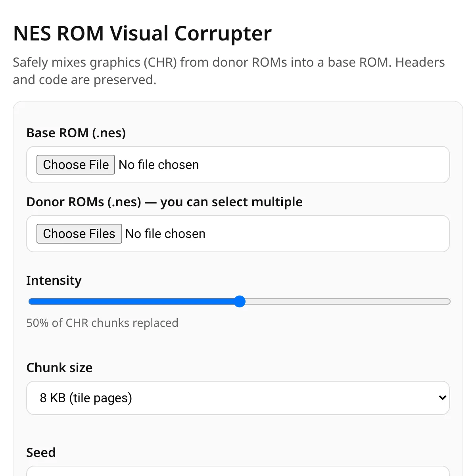Click inside the form card background

pyautogui.click(x=238, y=345)
